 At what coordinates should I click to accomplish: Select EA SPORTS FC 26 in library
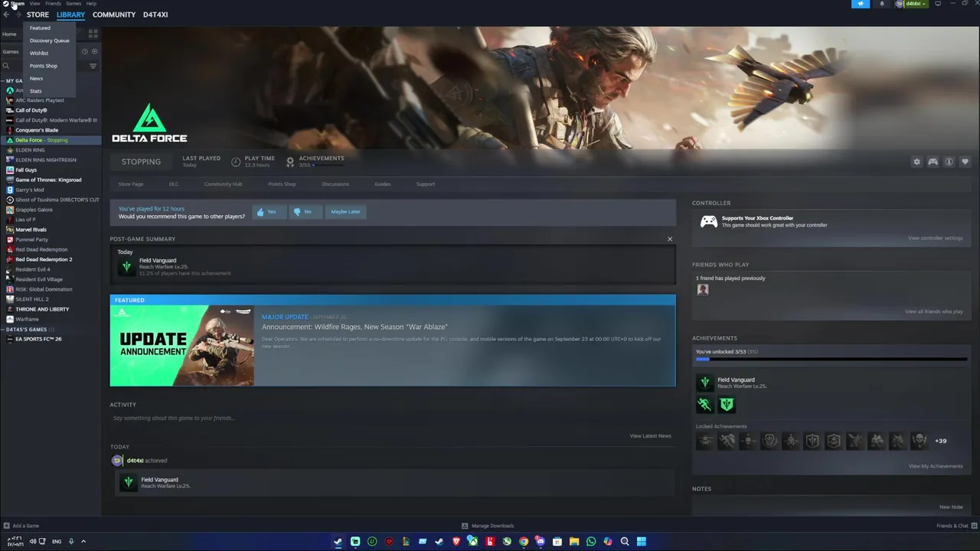tap(38, 339)
